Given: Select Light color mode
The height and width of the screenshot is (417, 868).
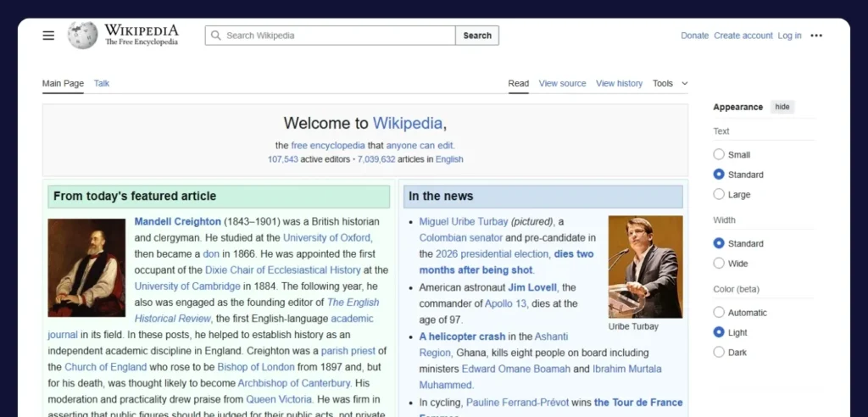Looking at the screenshot, I should pyautogui.click(x=719, y=332).
